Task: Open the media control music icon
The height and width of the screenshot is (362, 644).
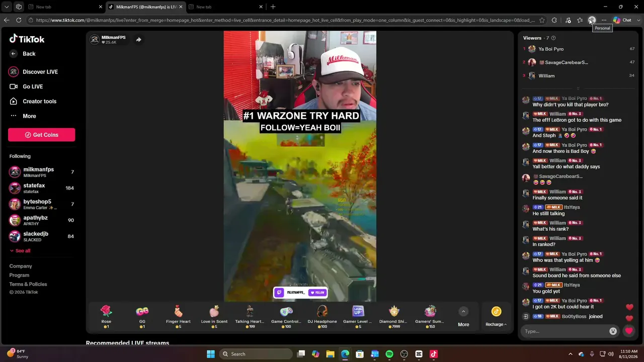Action: [568, 20]
